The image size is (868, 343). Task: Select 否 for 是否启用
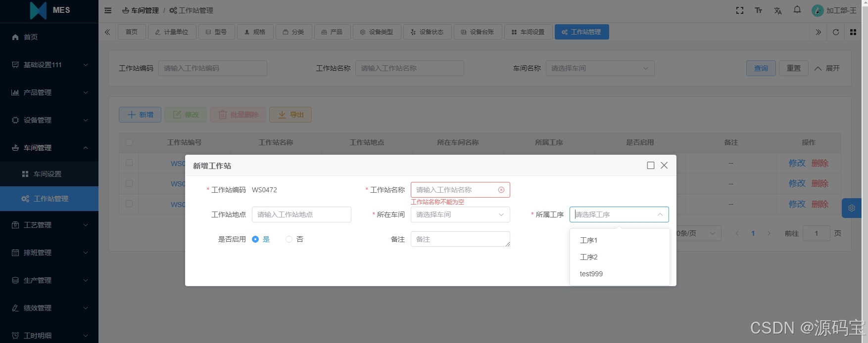pos(294,239)
